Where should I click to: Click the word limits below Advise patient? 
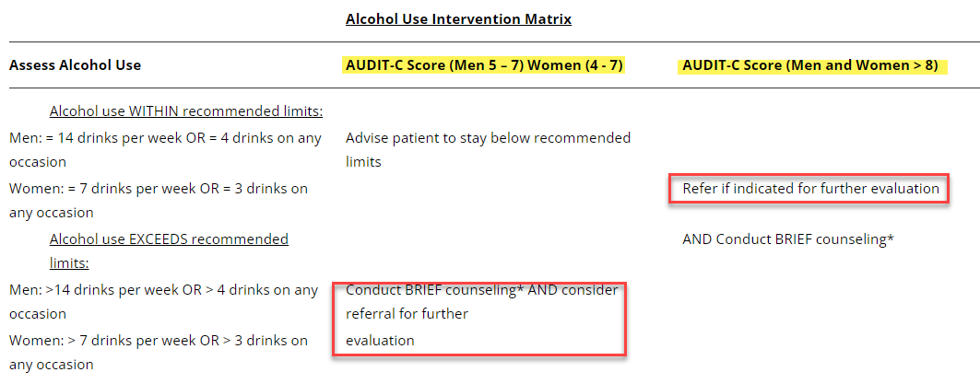click(363, 162)
